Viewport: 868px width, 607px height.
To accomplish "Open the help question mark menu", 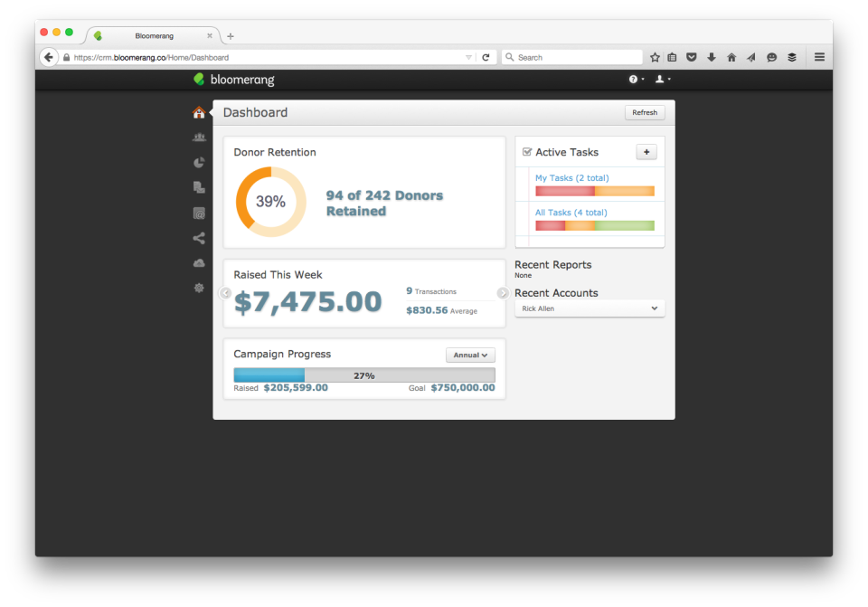I will 636,80.
